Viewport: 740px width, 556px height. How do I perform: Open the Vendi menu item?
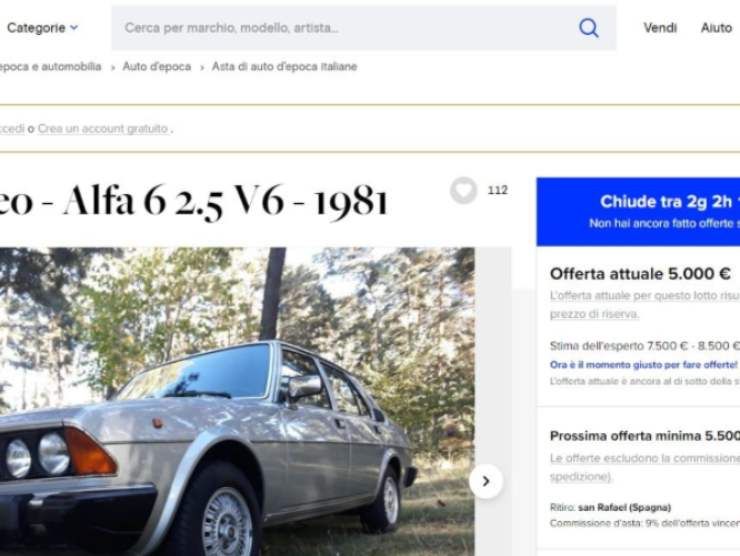coord(660,28)
